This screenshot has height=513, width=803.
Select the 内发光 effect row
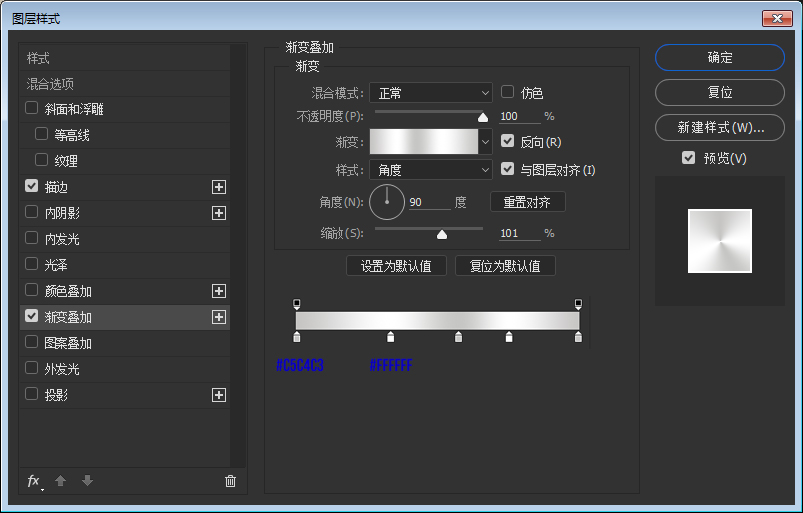(x=124, y=239)
